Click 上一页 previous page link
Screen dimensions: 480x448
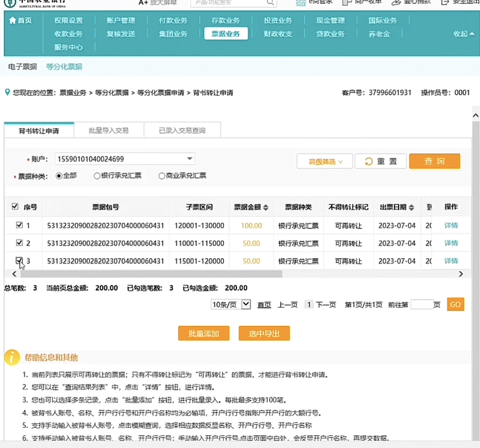point(288,304)
